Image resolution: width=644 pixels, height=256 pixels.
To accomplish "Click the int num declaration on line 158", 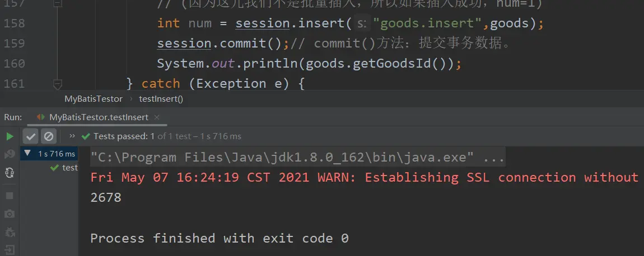I will [184, 23].
